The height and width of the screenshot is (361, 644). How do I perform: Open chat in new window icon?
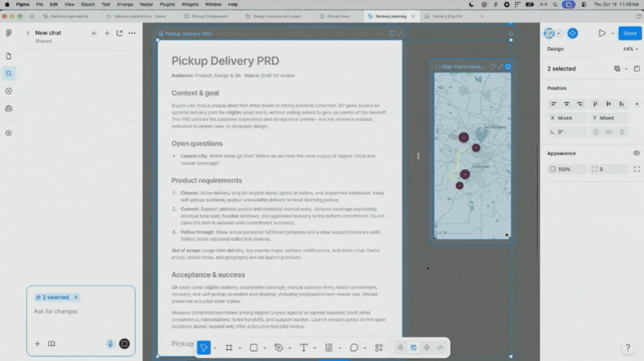pyautogui.click(x=119, y=34)
